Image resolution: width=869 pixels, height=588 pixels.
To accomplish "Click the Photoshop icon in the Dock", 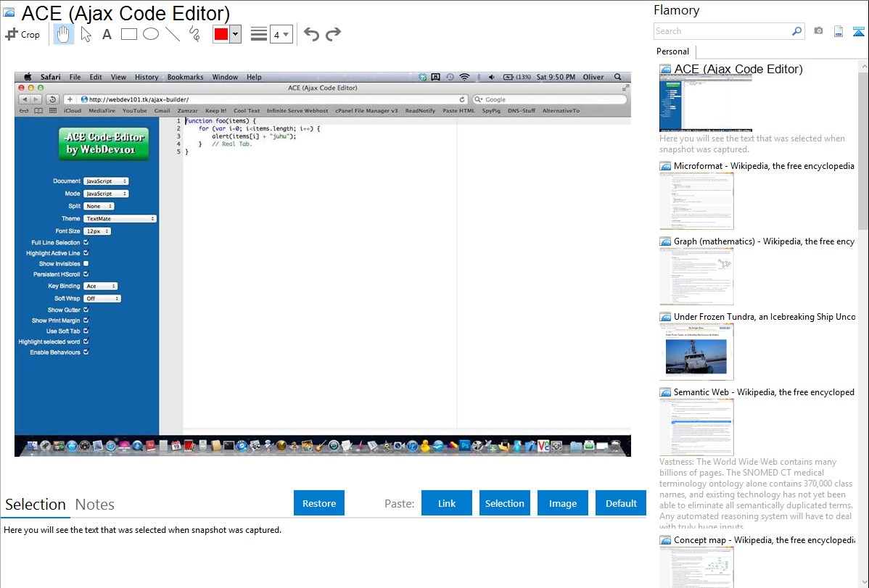I will point(464,445).
